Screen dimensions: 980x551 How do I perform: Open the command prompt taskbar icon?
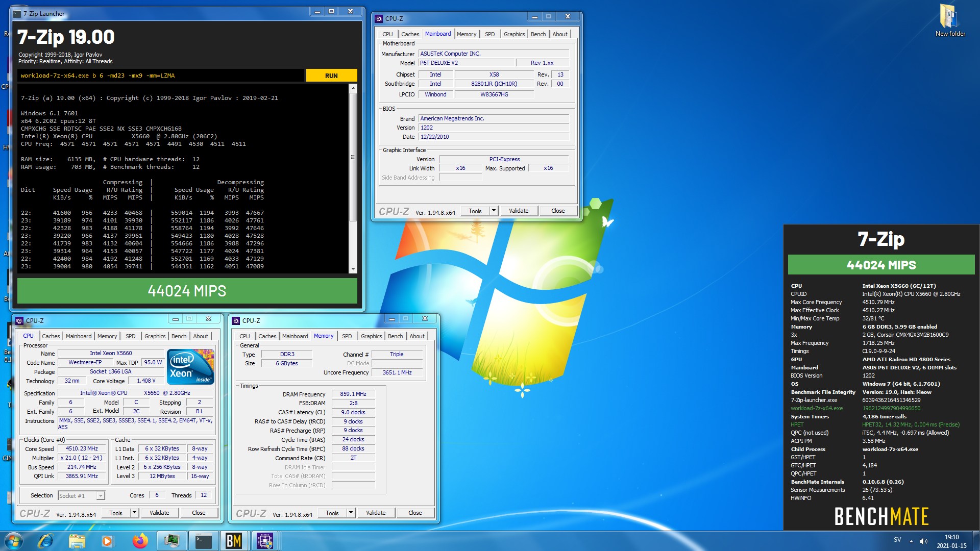tap(203, 541)
